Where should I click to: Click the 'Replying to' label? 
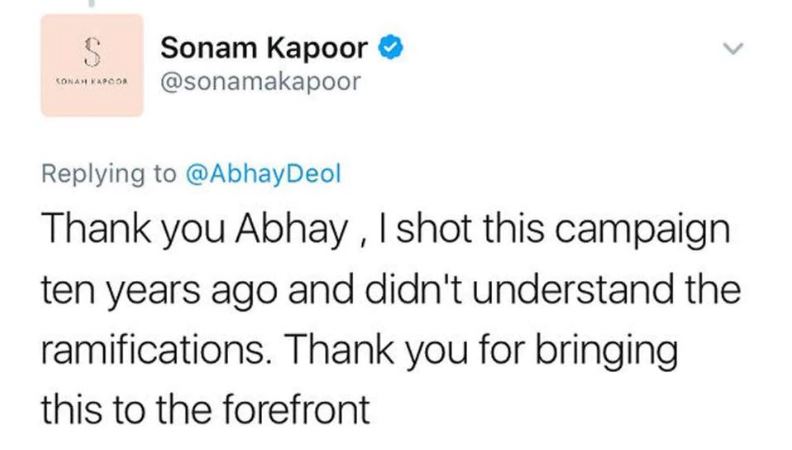pyautogui.click(x=109, y=174)
